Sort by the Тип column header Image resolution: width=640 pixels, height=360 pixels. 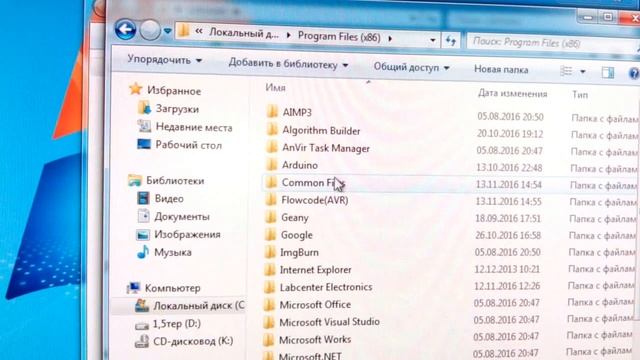(580, 95)
